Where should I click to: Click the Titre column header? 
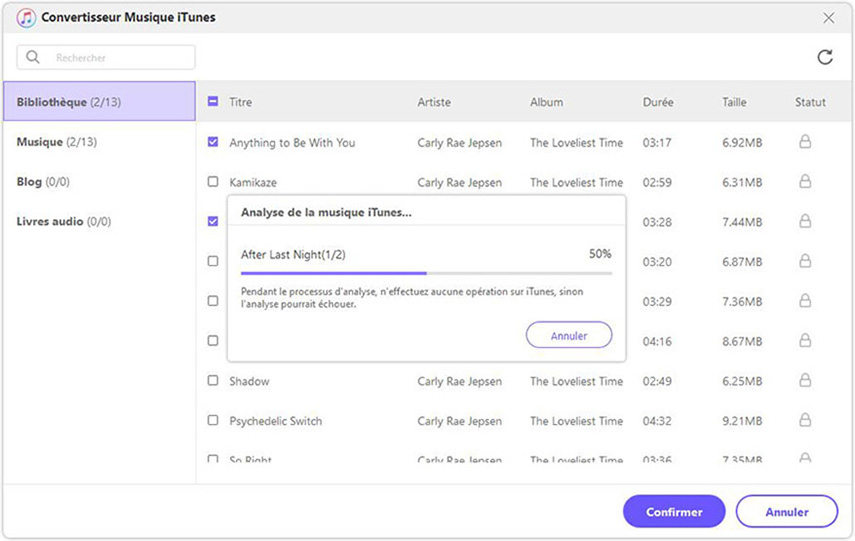(240, 102)
